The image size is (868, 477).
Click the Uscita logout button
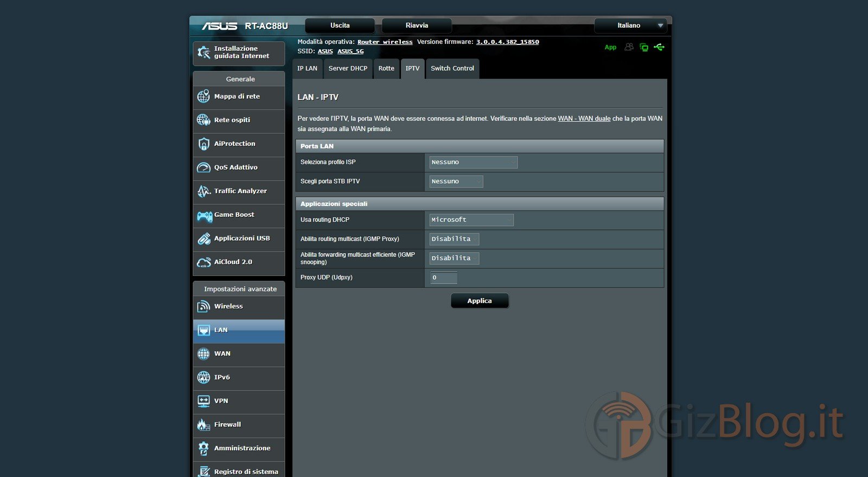click(340, 25)
